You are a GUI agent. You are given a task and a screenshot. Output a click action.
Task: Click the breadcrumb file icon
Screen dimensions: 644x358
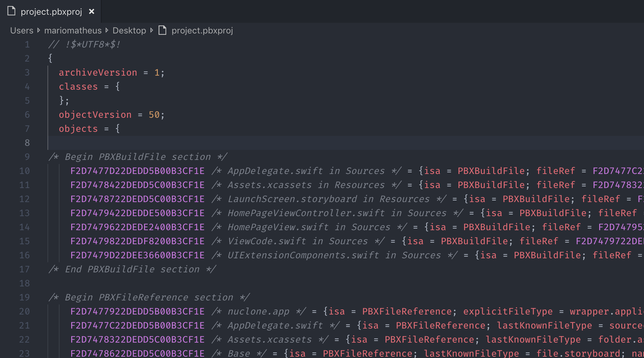(163, 30)
